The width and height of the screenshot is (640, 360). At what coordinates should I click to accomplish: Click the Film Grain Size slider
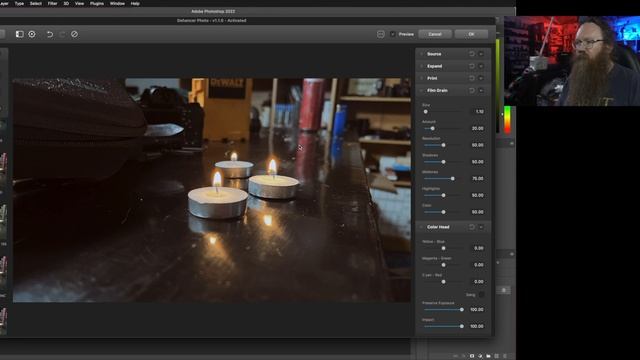[444, 111]
